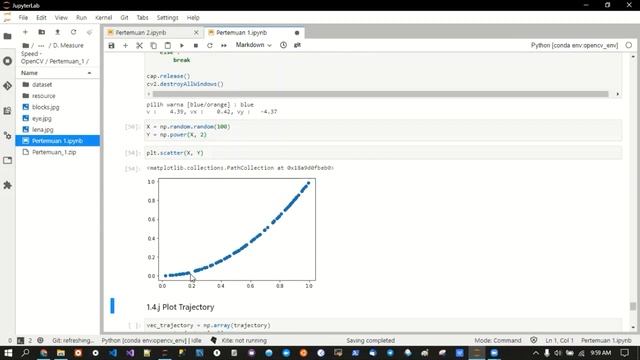Click Mode: Command in status bar
The image size is (640, 360).
tap(498, 340)
